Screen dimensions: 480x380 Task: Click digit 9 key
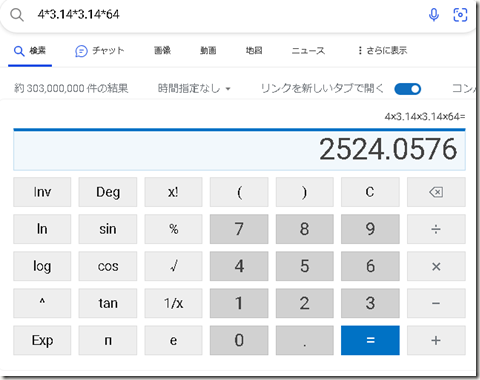[x=370, y=229]
